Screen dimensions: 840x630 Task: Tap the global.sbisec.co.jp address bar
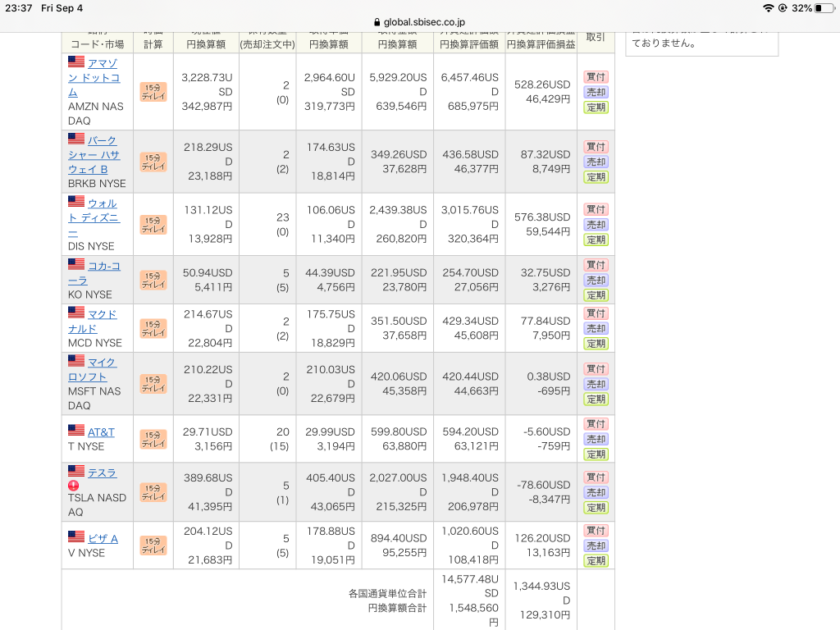pyautogui.click(x=419, y=22)
